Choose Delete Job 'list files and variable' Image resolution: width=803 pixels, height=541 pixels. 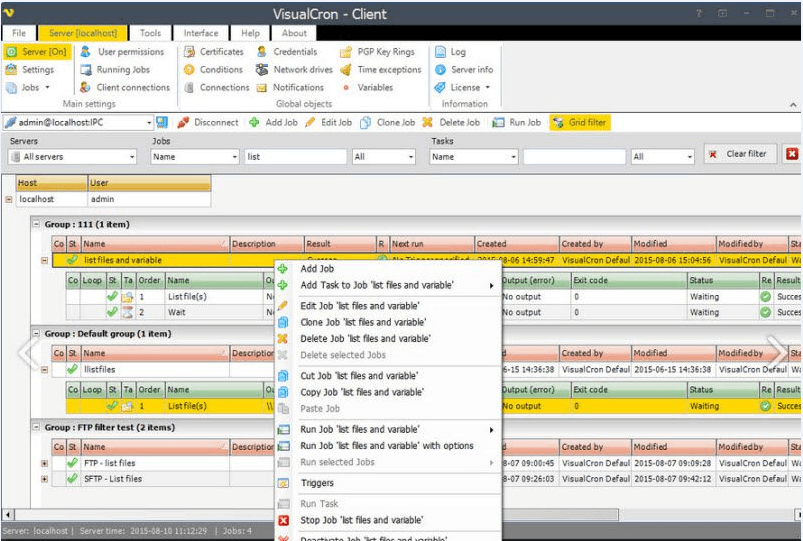pyautogui.click(x=388, y=339)
